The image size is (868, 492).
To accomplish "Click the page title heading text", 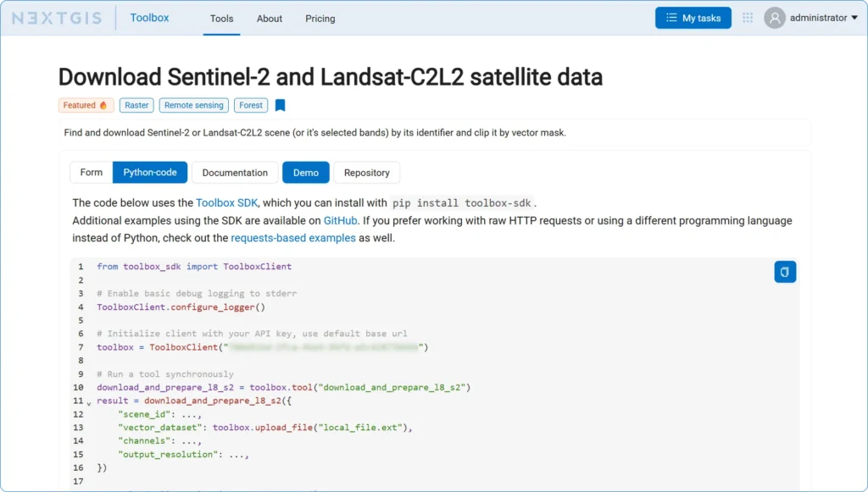I will click(x=331, y=77).
